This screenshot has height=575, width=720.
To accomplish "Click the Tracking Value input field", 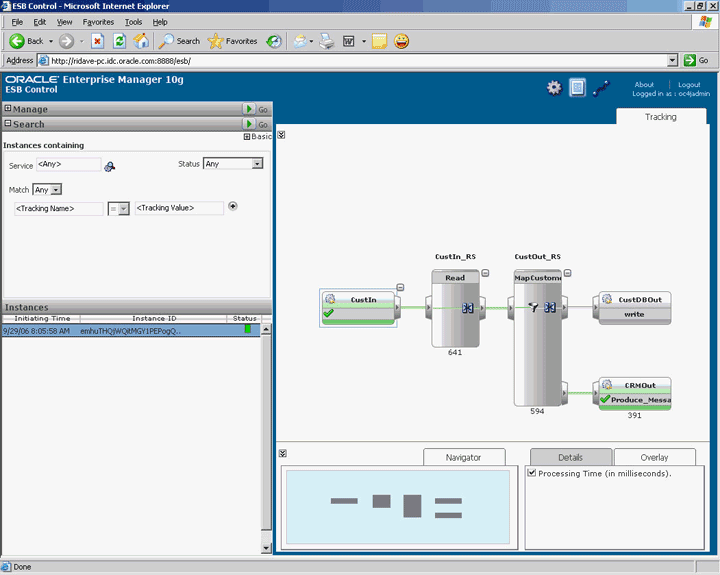I will coord(179,208).
